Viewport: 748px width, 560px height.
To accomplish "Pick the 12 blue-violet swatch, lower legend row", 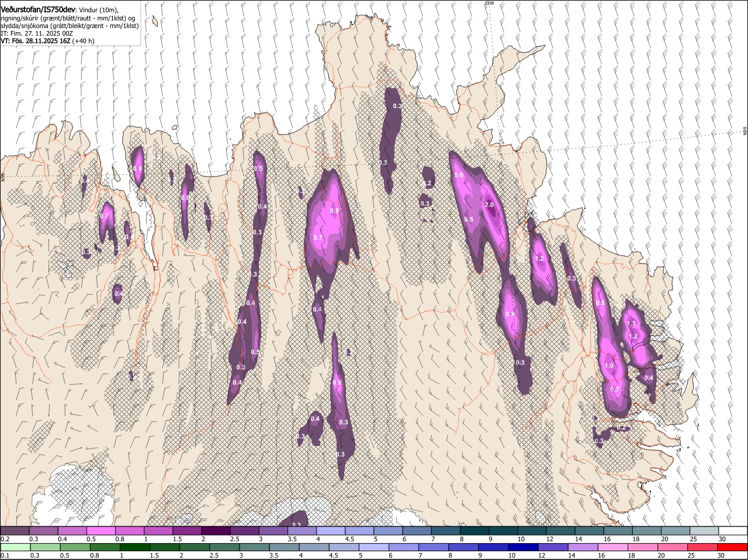I will coord(552,548).
